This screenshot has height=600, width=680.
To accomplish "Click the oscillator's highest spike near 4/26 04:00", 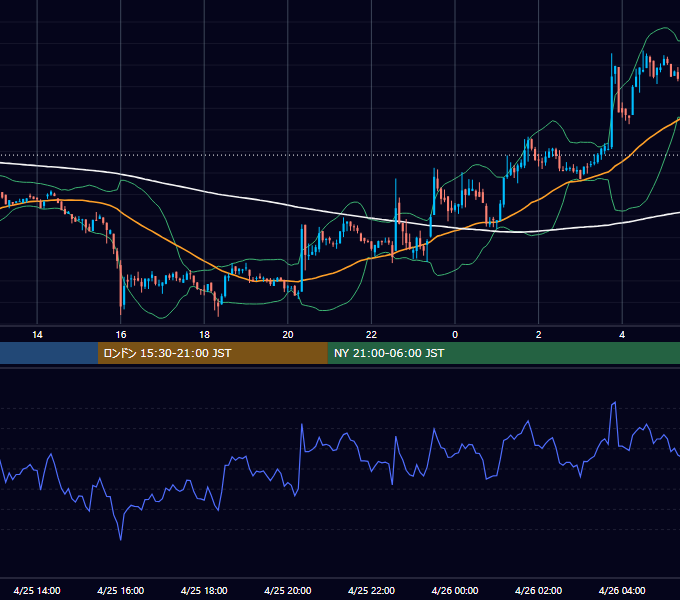I will [614, 403].
